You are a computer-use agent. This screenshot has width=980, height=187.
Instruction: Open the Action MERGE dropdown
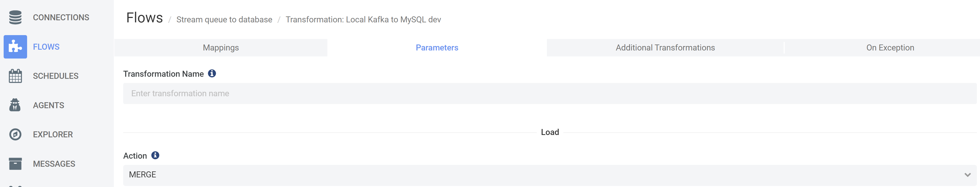(x=550, y=175)
